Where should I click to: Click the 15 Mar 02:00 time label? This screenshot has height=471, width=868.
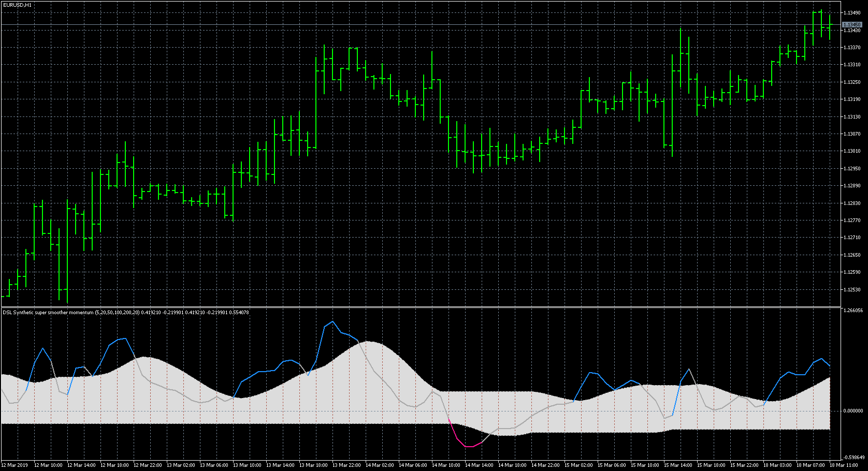(x=578, y=465)
